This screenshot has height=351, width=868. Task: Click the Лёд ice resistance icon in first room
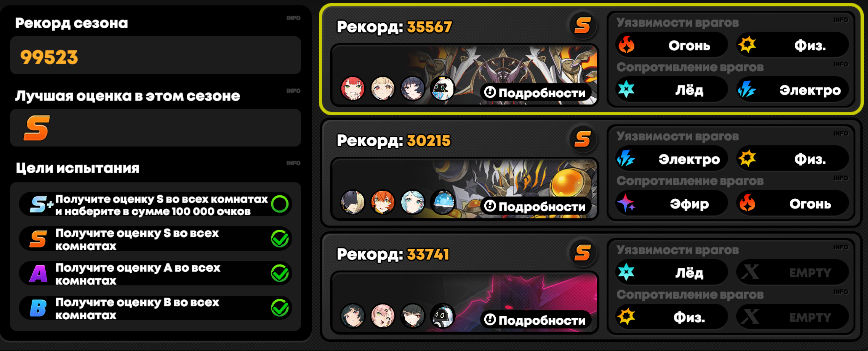coord(626,89)
